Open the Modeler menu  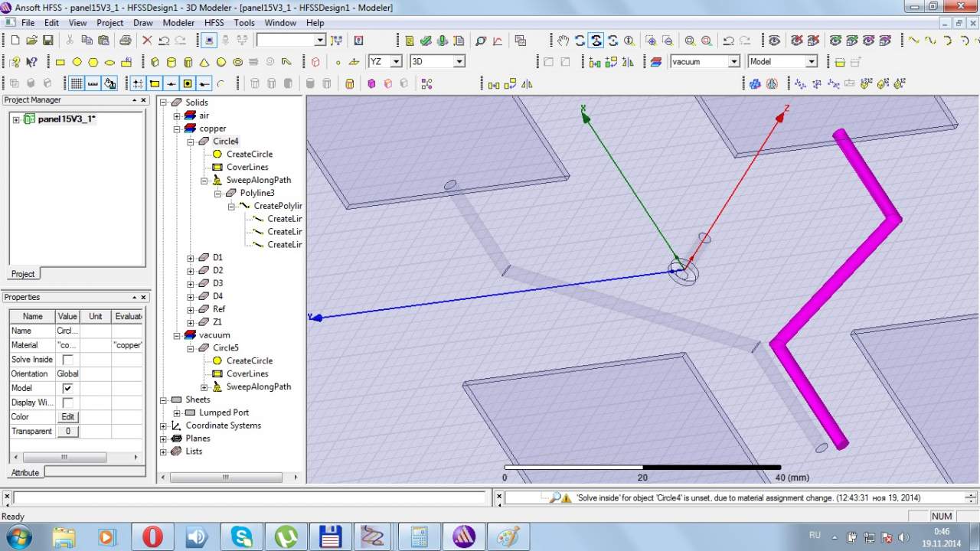click(x=178, y=23)
